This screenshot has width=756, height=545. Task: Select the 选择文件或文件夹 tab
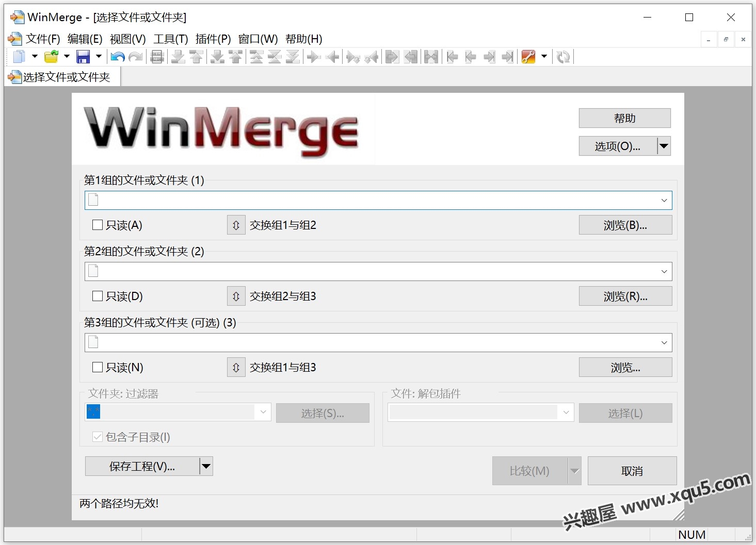point(62,77)
